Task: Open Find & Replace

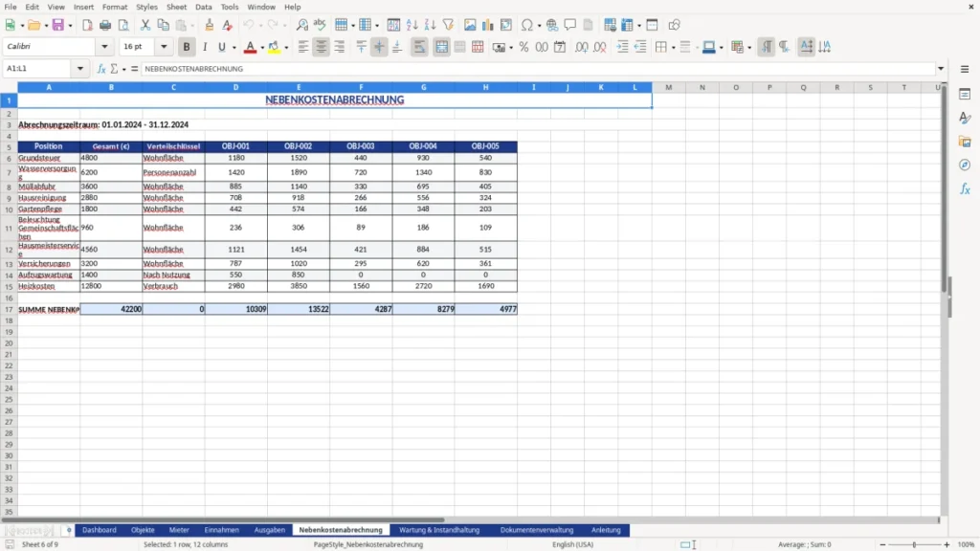Action: [301, 25]
